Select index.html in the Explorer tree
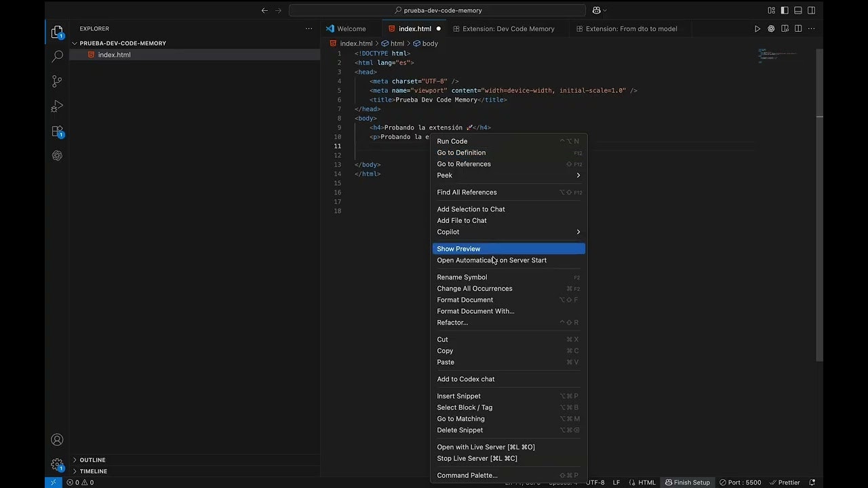Viewport: 868px width, 488px height. 195,55
